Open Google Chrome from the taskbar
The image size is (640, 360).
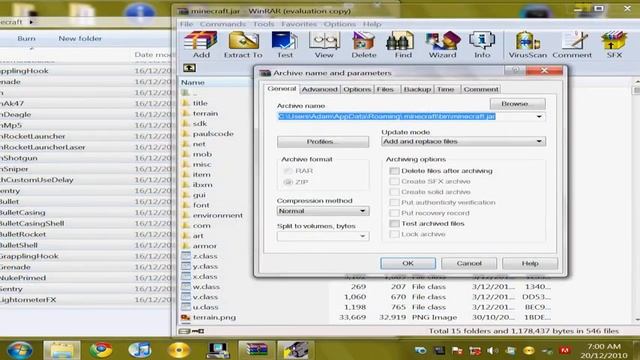[100, 350]
